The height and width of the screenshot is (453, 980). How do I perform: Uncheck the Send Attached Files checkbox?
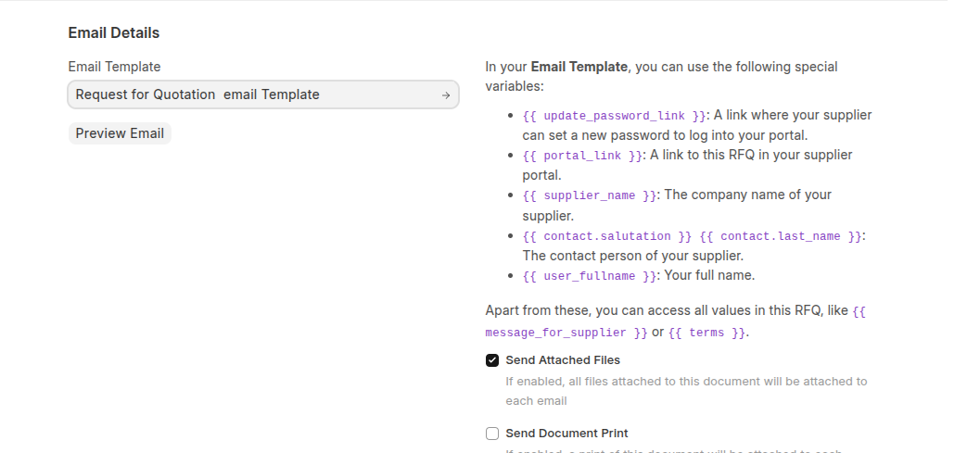pos(492,360)
